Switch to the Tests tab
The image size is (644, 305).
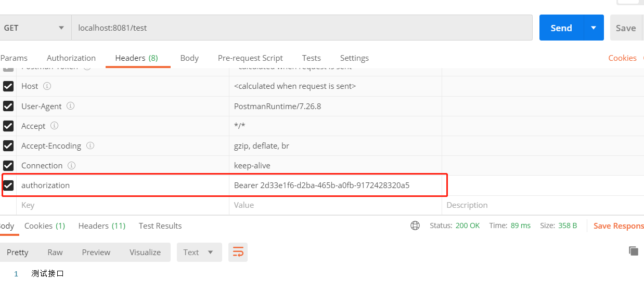pyautogui.click(x=311, y=58)
